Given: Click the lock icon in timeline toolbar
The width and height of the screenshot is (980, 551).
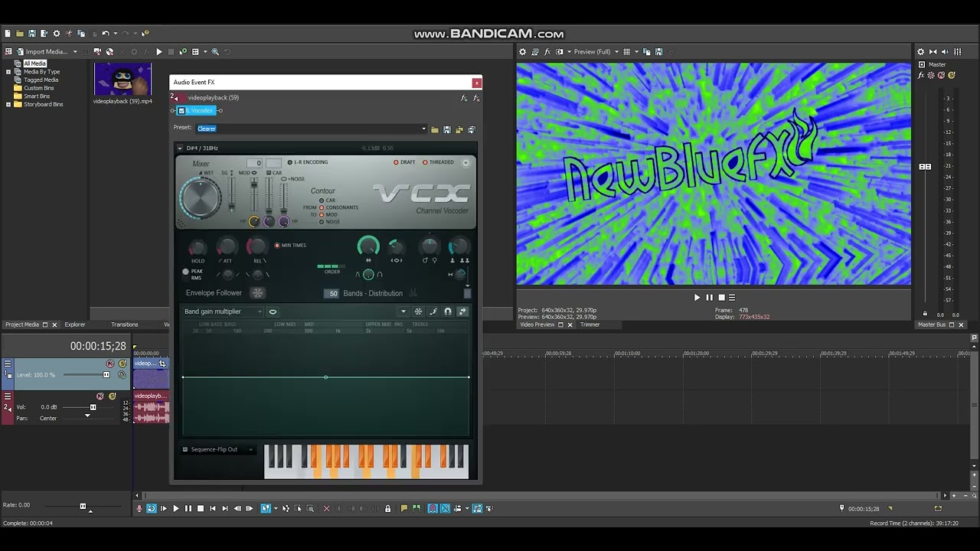Looking at the screenshot, I should (387, 508).
